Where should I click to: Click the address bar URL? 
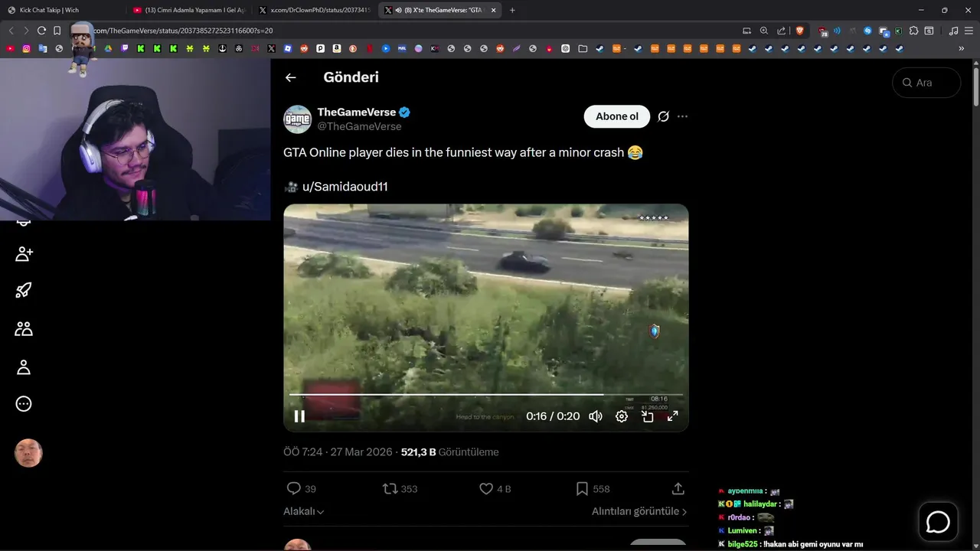[183, 31]
